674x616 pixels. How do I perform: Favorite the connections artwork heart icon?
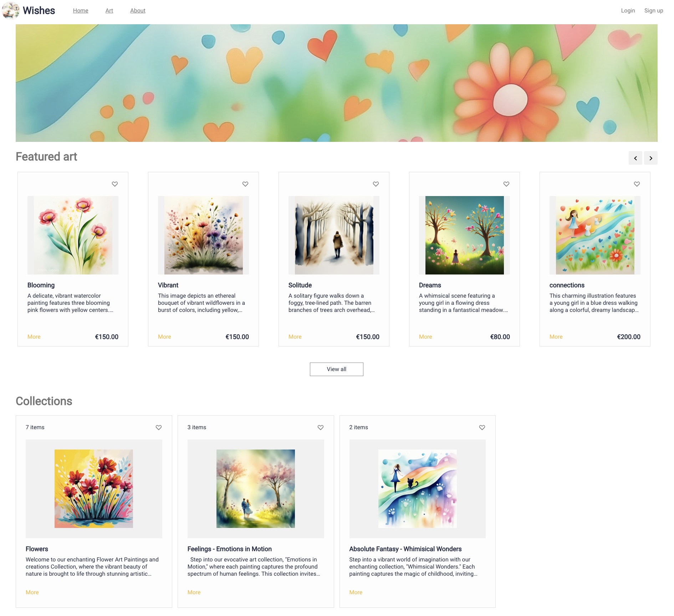637,184
